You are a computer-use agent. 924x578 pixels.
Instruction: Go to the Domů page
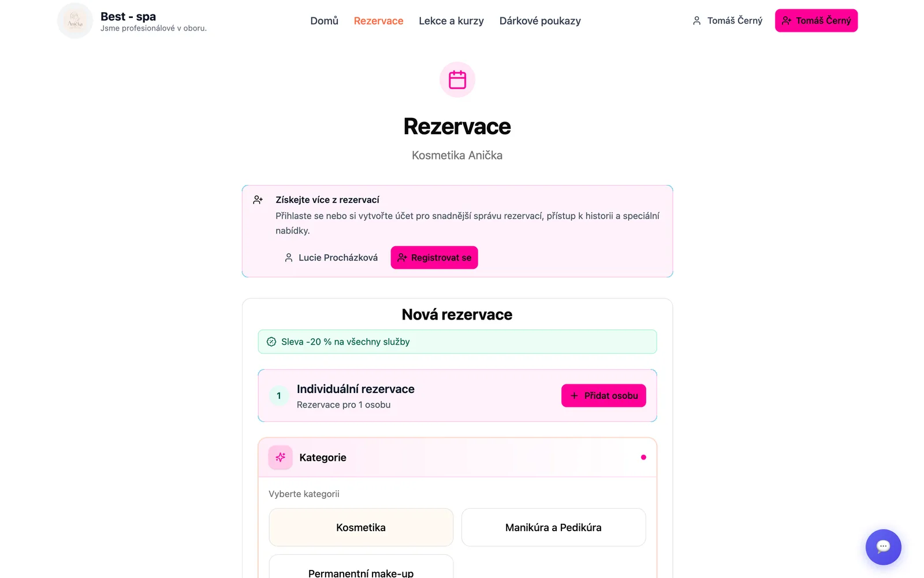point(325,21)
